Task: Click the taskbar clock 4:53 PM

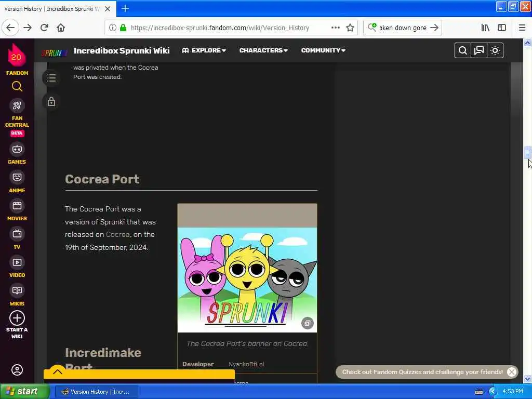Action: [513, 392]
